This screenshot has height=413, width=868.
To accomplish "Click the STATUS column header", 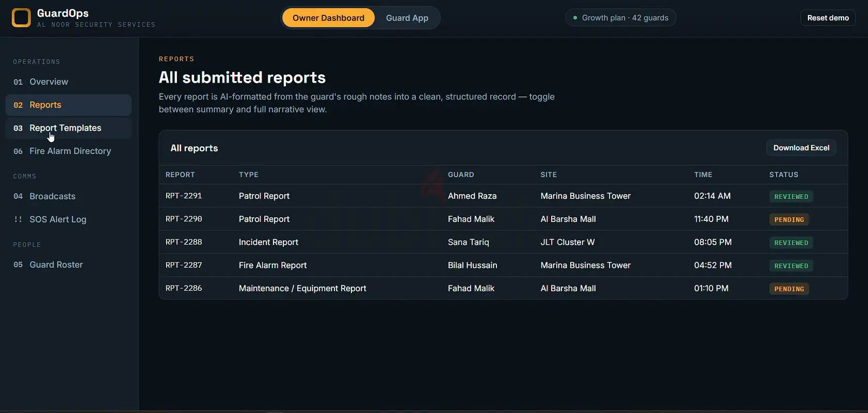I will pos(783,174).
